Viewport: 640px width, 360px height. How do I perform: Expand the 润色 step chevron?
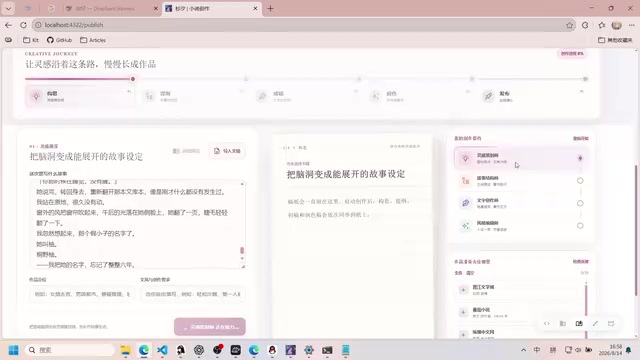(468, 91)
